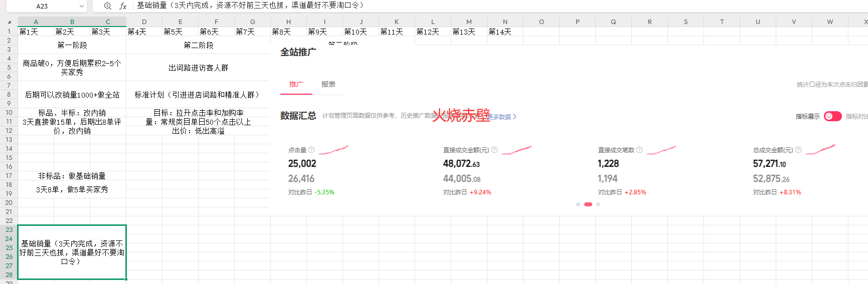This screenshot has height=284, width=868.
Task: Click the 点击量 sparkline trend chart
Action: (333, 149)
